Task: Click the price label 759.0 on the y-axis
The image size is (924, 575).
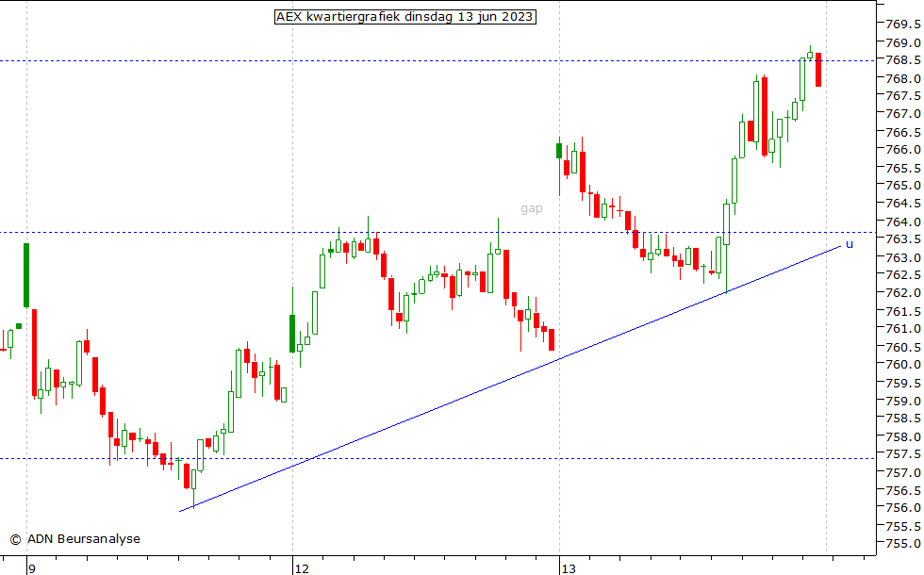Action: [x=903, y=401]
